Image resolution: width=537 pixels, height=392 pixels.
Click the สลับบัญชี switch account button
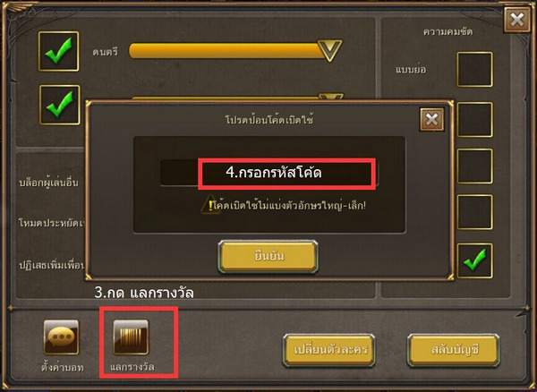click(453, 350)
